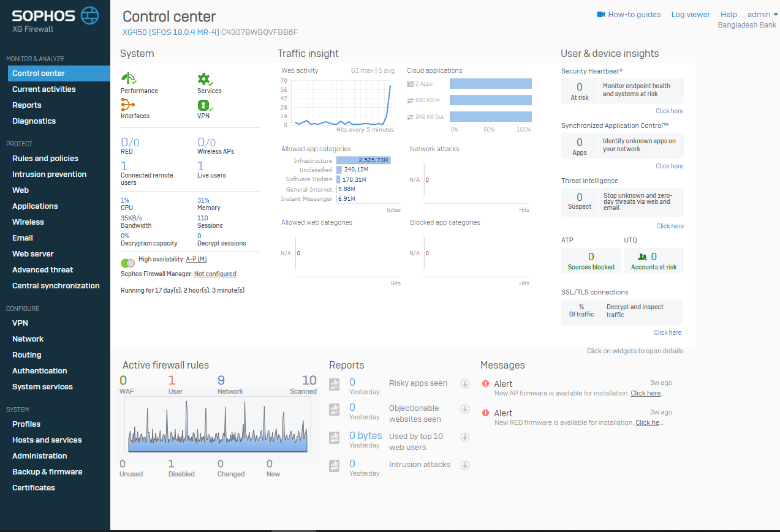Open the Certificates menu item
This screenshot has height=532, width=780.
(x=34, y=488)
